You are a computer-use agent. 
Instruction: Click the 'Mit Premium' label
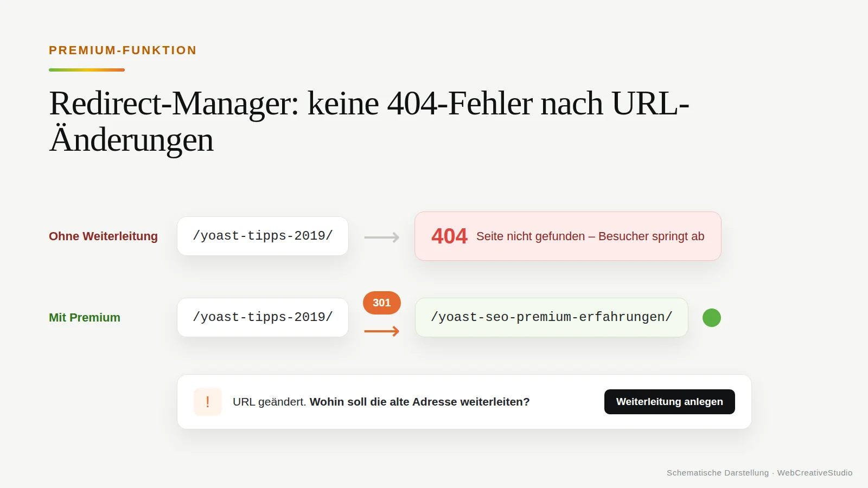click(x=85, y=318)
